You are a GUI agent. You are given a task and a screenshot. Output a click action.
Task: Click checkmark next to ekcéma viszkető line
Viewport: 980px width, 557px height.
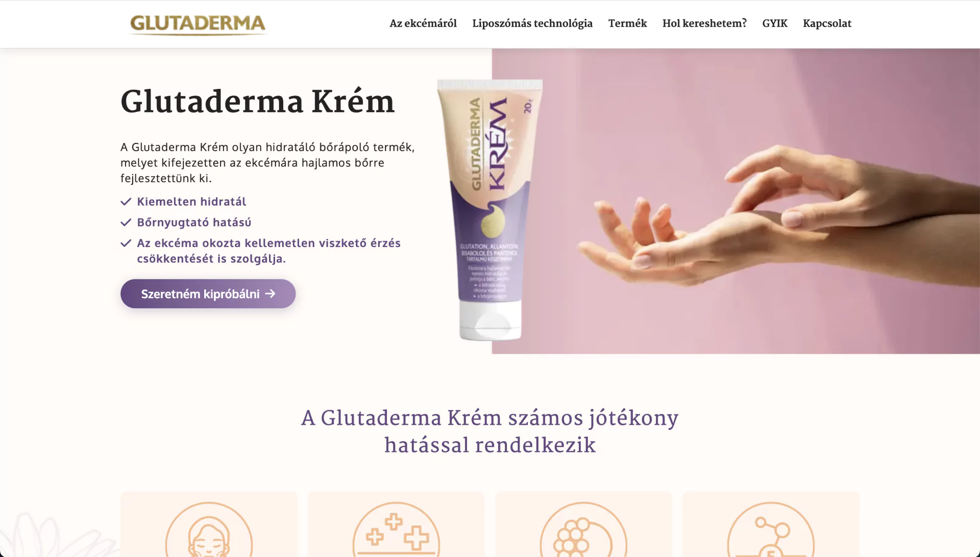coord(126,244)
